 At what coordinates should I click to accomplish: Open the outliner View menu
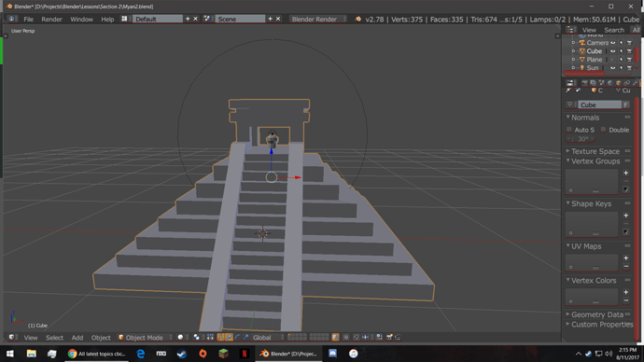tap(589, 30)
